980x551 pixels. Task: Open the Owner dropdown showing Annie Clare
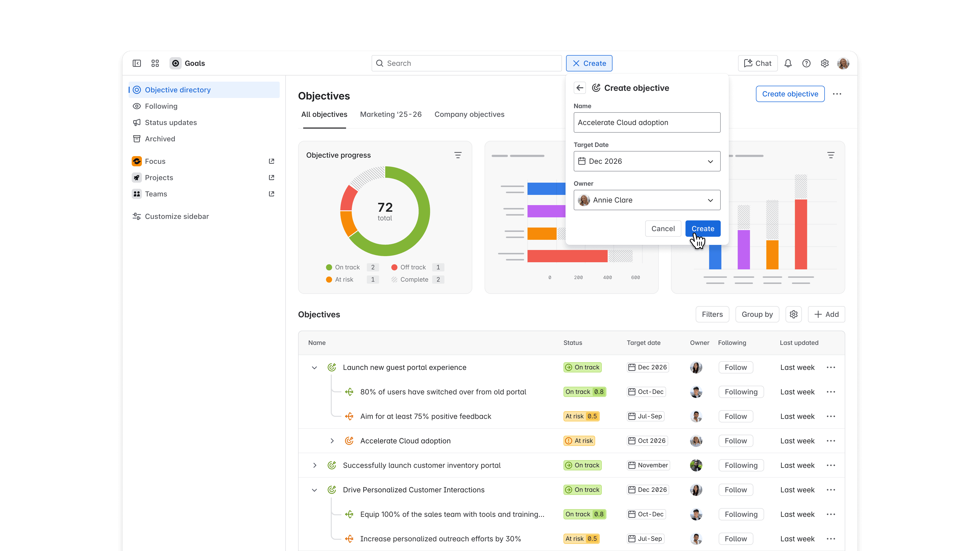coord(647,200)
